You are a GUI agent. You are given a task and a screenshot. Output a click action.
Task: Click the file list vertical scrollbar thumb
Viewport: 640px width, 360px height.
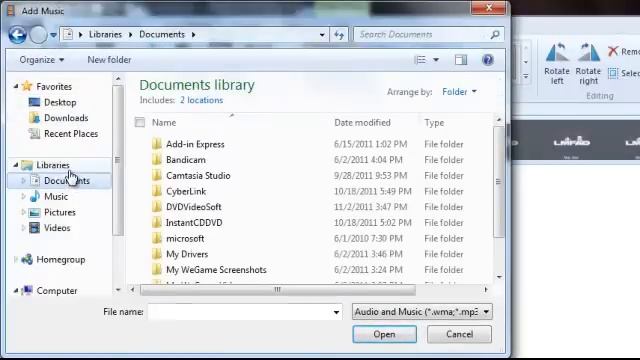pyautogui.click(x=498, y=182)
